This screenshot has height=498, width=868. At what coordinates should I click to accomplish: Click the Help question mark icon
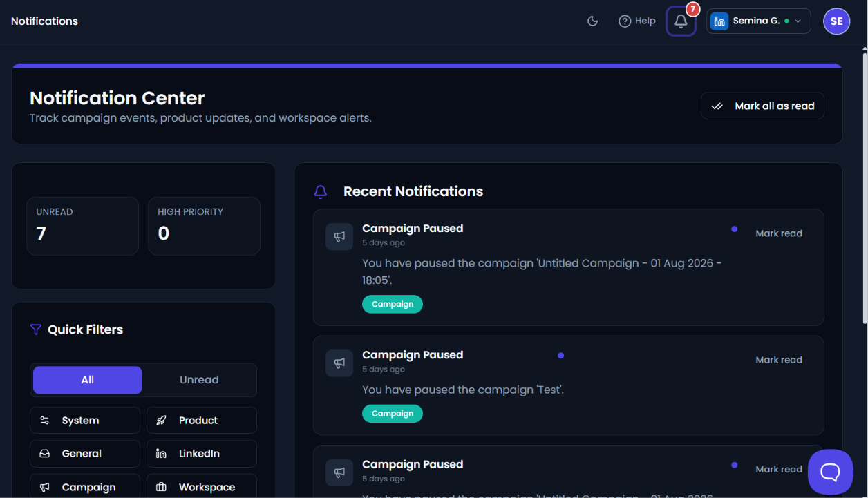[x=625, y=21]
